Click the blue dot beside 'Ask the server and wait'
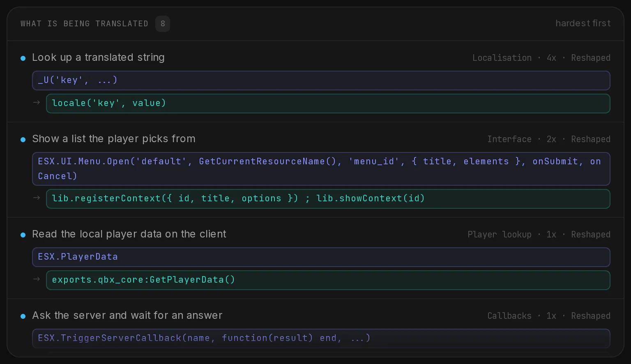Viewport: 631px width, 364px height. click(x=23, y=316)
